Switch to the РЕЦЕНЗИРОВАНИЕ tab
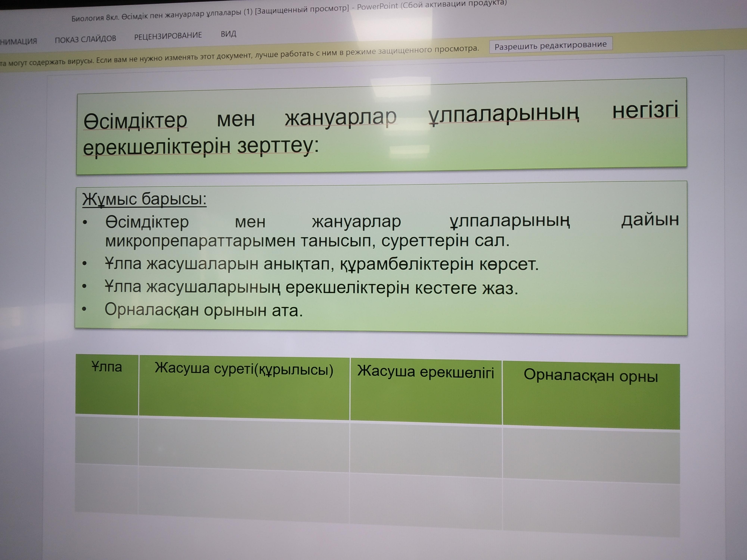This screenshot has width=747, height=560. pyautogui.click(x=168, y=36)
